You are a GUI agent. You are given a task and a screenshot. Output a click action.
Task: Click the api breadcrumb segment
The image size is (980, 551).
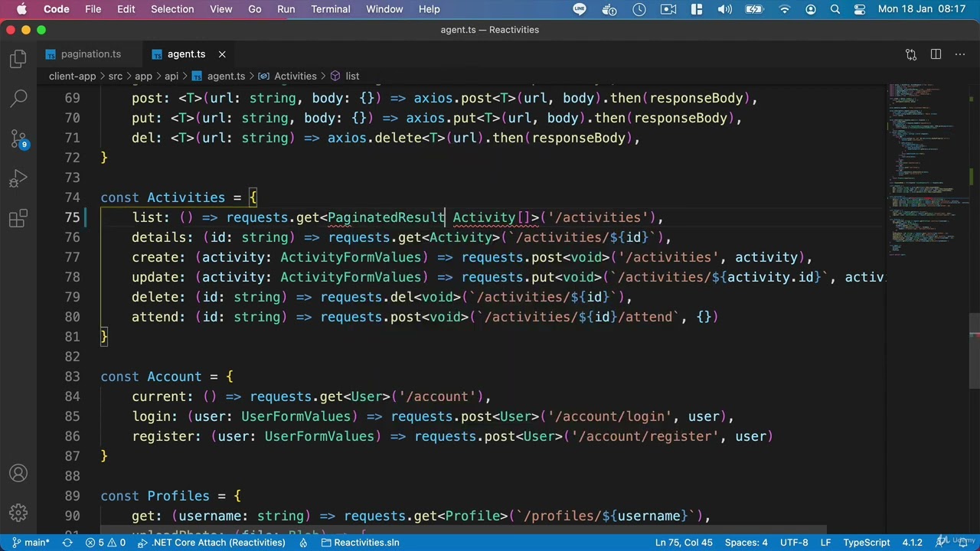coord(171,76)
